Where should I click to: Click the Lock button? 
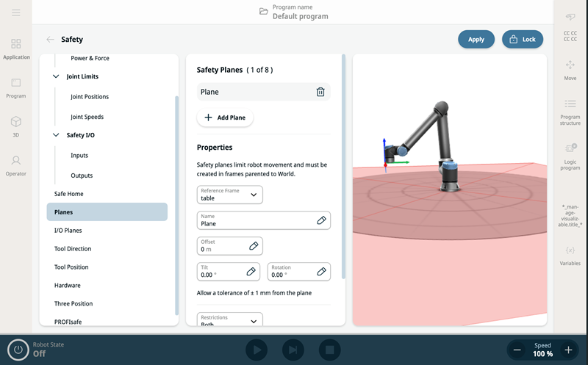[523, 40]
